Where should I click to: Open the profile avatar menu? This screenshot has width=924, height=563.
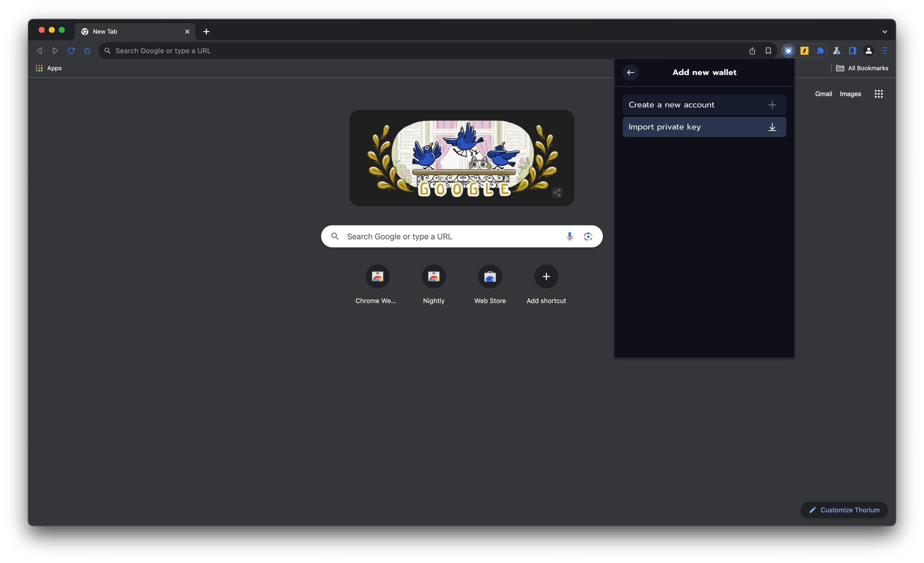(x=869, y=51)
